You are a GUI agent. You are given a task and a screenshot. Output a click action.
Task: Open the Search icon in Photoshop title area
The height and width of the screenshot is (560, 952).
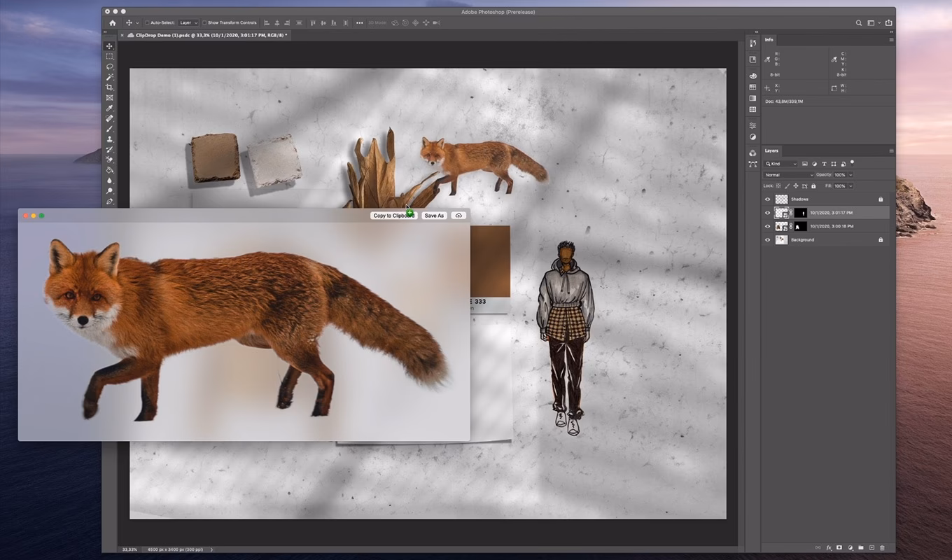click(x=859, y=23)
